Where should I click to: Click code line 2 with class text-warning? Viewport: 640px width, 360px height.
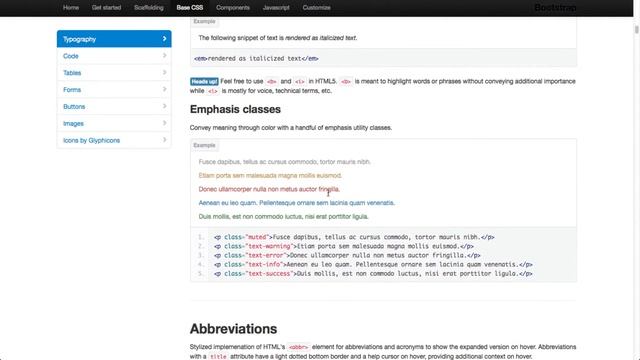point(344,246)
